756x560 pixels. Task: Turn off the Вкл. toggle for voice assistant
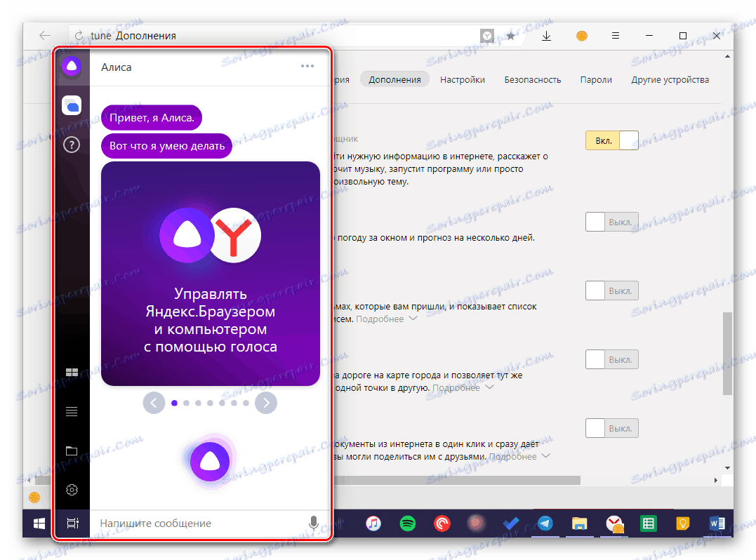(612, 141)
